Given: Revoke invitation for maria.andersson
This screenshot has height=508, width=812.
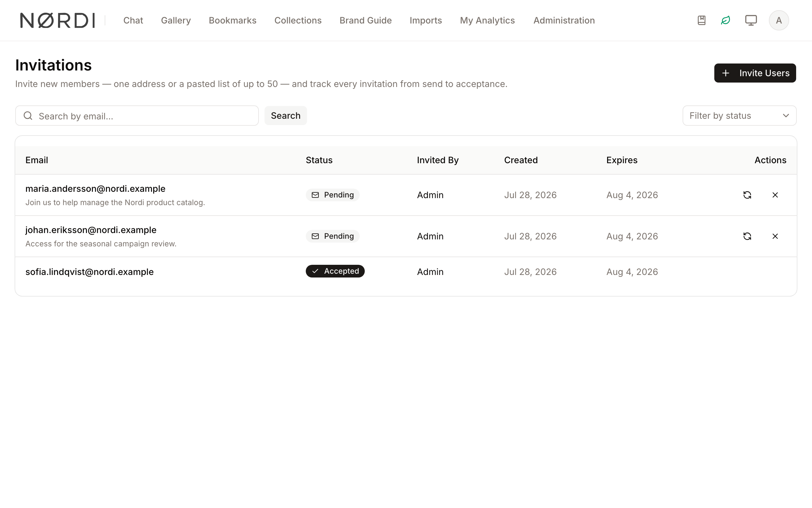Looking at the screenshot, I should [x=775, y=195].
